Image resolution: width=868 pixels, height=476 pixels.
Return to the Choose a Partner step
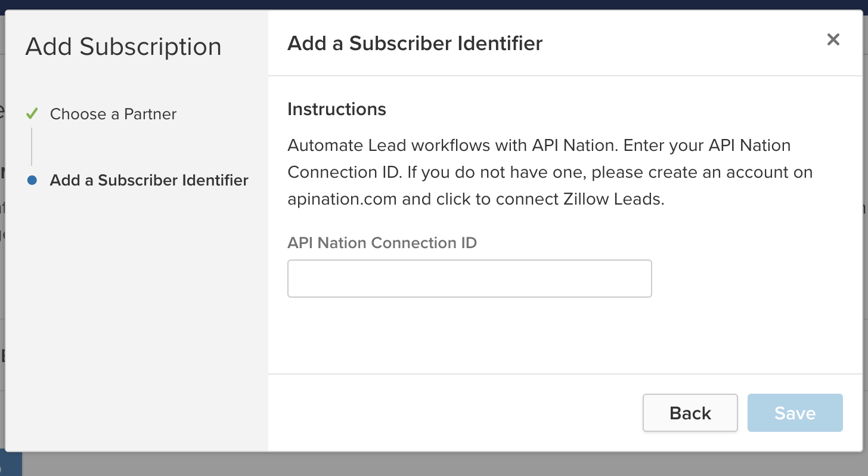pos(113,114)
